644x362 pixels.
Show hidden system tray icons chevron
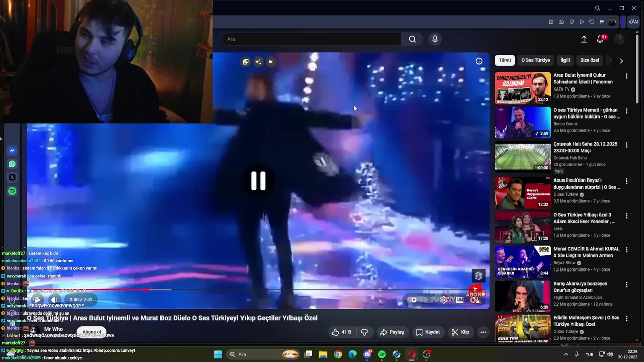(566, 354)
